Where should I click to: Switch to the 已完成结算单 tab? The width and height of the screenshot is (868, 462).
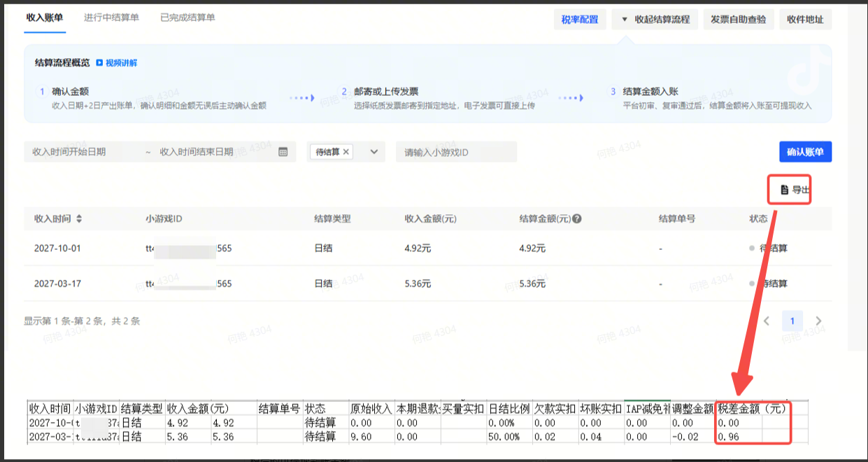pos(187,17)
